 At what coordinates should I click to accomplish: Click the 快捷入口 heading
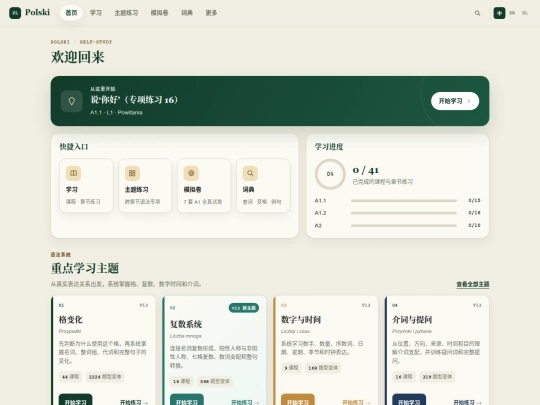[x=74, y=147]
